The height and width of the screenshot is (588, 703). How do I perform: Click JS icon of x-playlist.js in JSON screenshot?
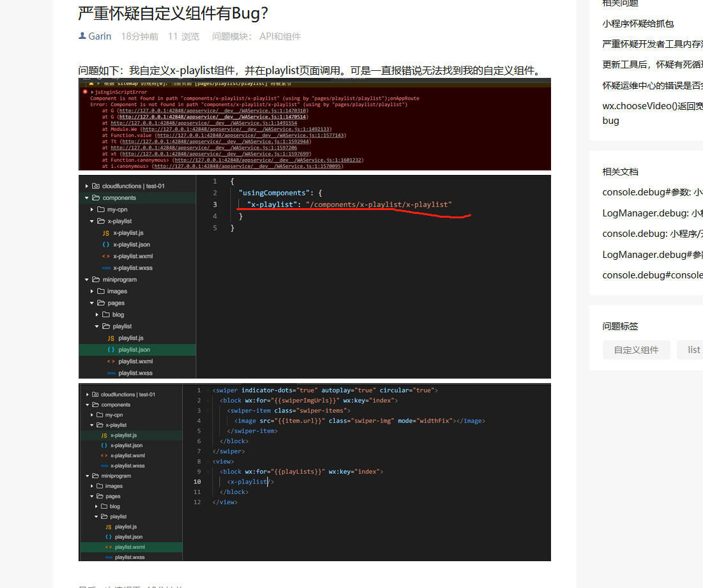point(106,233)
